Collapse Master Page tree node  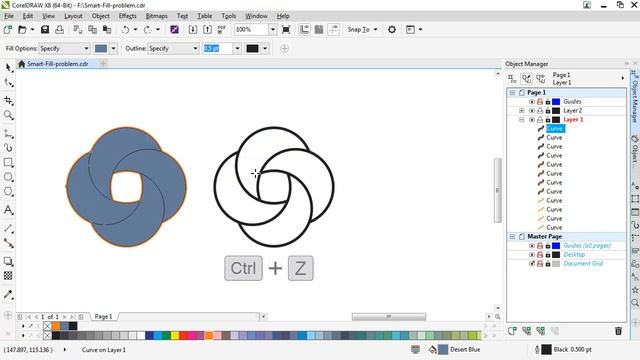click(512, 236)
